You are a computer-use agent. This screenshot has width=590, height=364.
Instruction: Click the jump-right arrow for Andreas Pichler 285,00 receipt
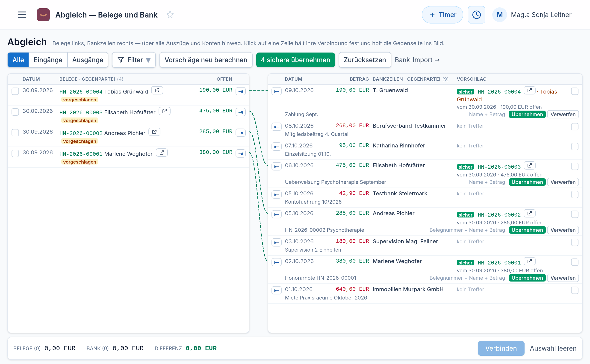pyautogui.click(x=240, y=133)
